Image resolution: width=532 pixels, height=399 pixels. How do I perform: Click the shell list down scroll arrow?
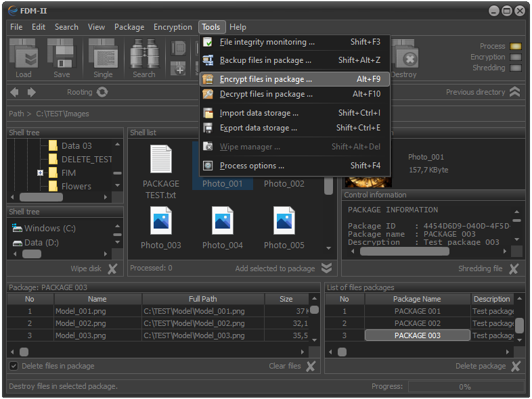328,248
